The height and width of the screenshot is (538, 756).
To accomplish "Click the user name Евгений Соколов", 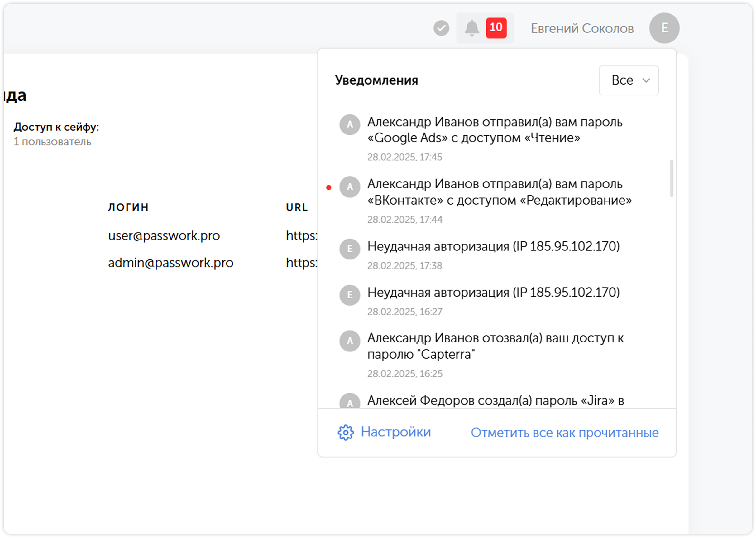I will (x=582, y=28).
